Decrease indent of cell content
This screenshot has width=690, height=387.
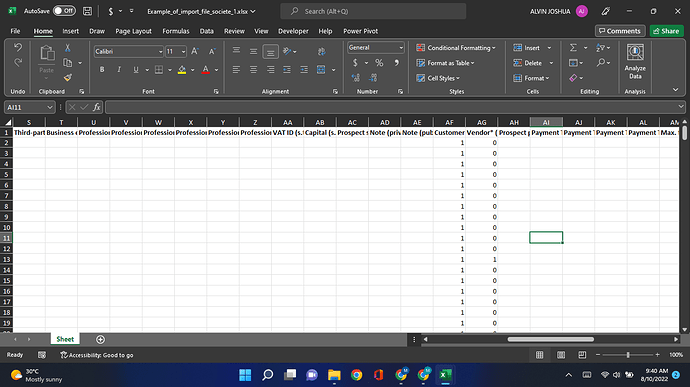pos(287,70)
